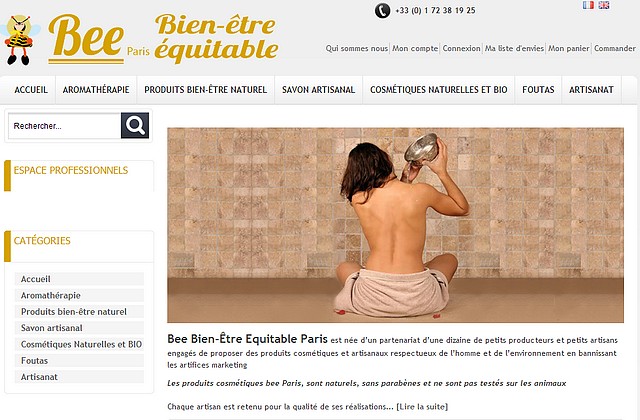Click the bee mascot logo
Viewport: 640px width, 420px height.
point(20,40)
